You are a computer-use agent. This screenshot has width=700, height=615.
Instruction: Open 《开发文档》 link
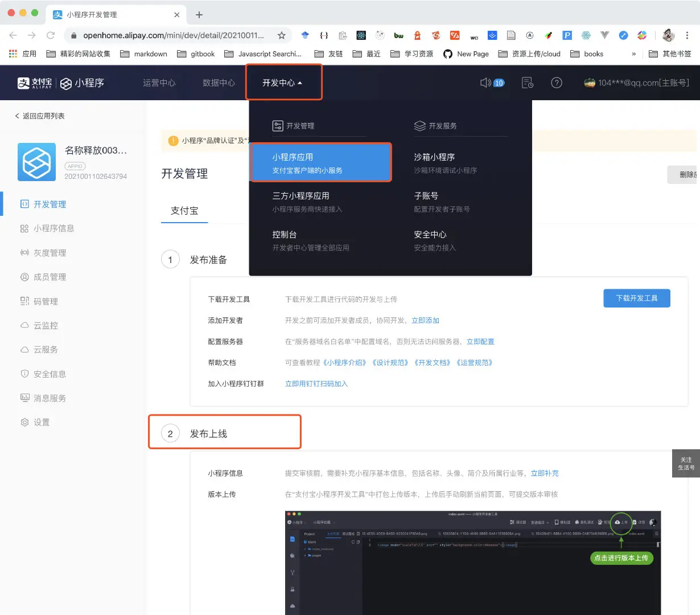click(432, 363)
